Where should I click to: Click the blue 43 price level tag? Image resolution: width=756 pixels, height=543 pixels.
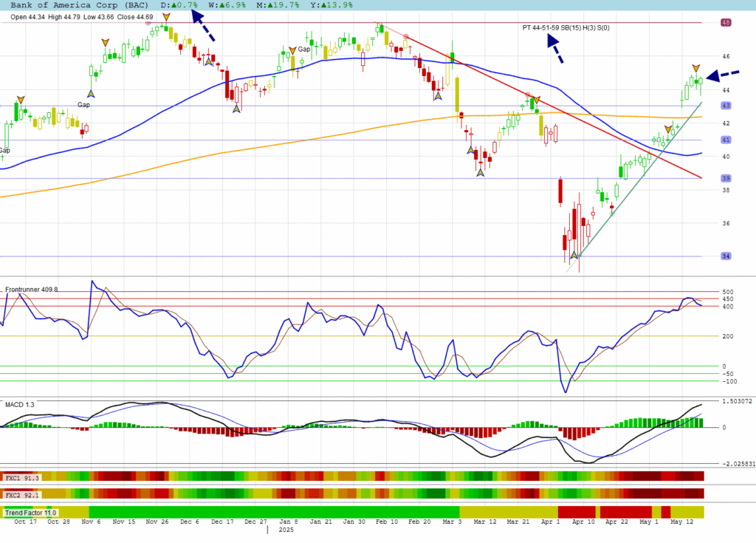pos(726,105)
